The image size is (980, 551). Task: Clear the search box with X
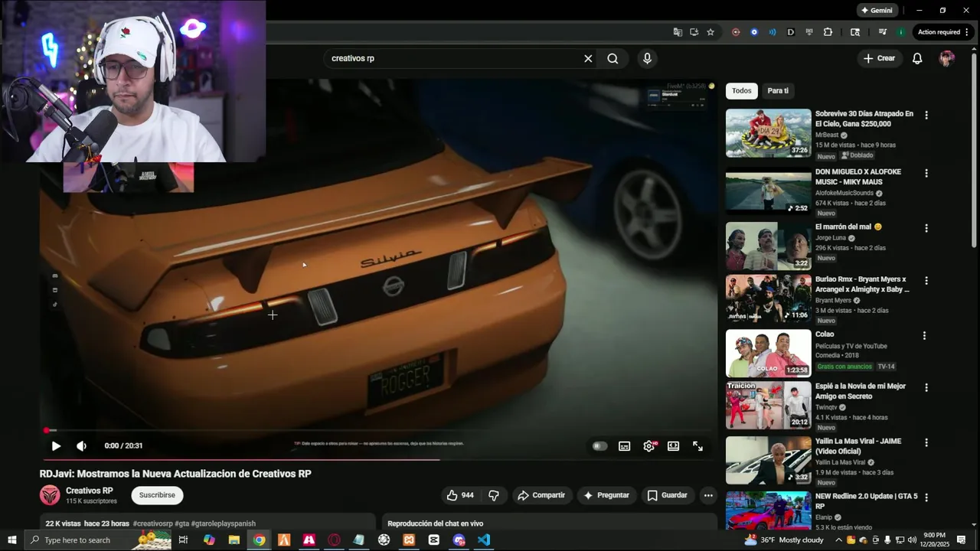click(x=588, y=58)
